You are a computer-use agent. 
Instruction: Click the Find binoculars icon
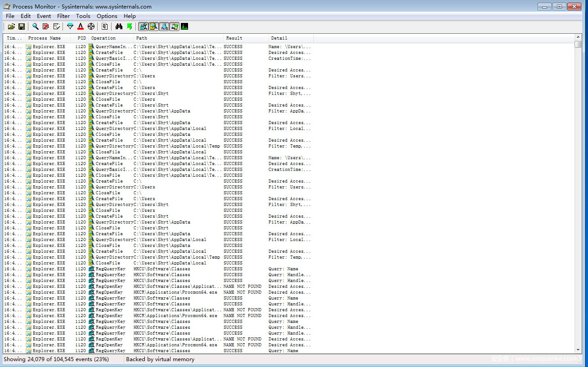[x=119, y=27]
